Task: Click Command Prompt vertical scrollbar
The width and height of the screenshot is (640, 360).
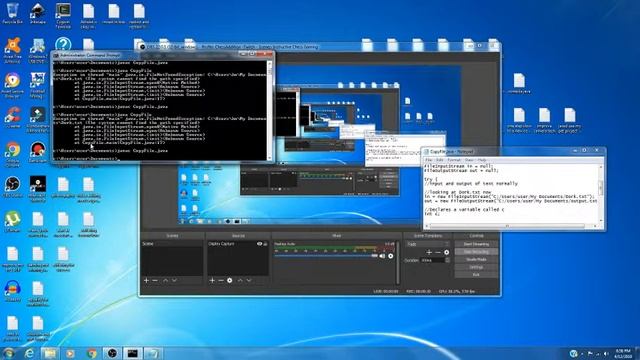Action: click(269, 110)
